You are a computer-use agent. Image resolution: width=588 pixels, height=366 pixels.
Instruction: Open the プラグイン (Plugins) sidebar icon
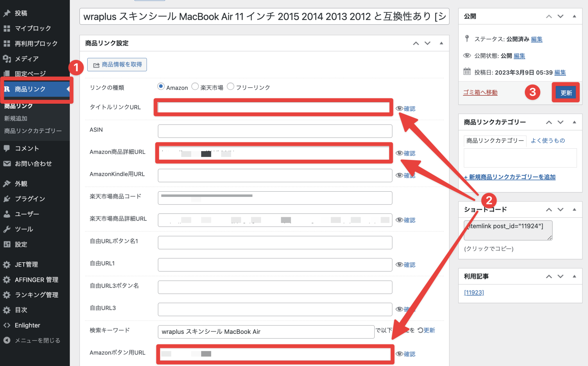point(7,199)
